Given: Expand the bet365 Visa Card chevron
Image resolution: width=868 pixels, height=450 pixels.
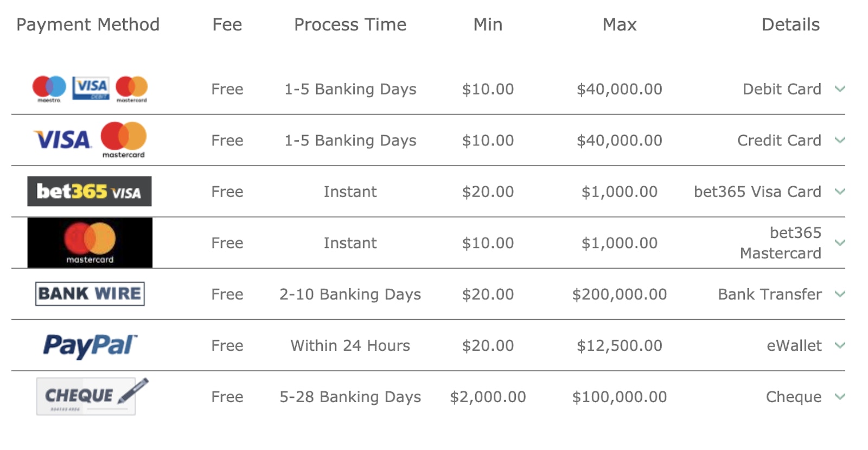Looking at the screenshot, I should tap(840, 192).
